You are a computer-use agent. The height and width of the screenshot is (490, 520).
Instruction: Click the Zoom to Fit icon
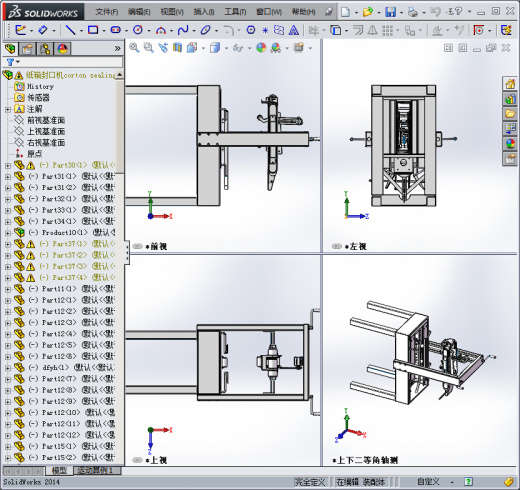[134, 48]
